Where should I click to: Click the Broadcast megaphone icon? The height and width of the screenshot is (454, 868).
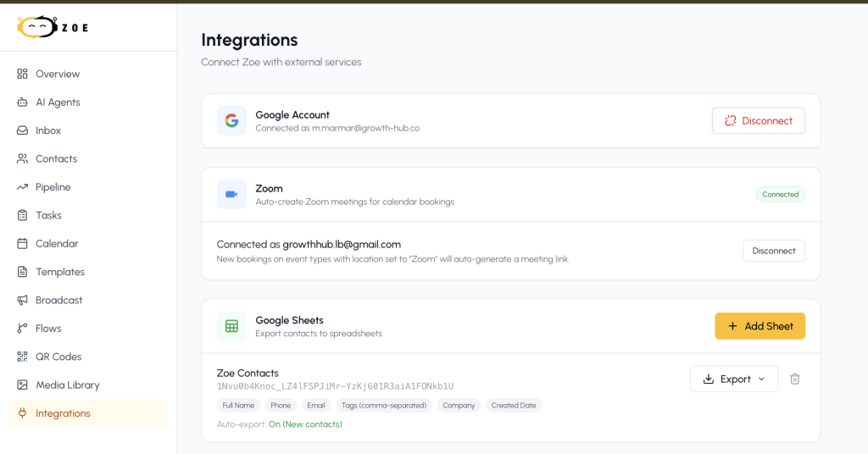(22, 300)
